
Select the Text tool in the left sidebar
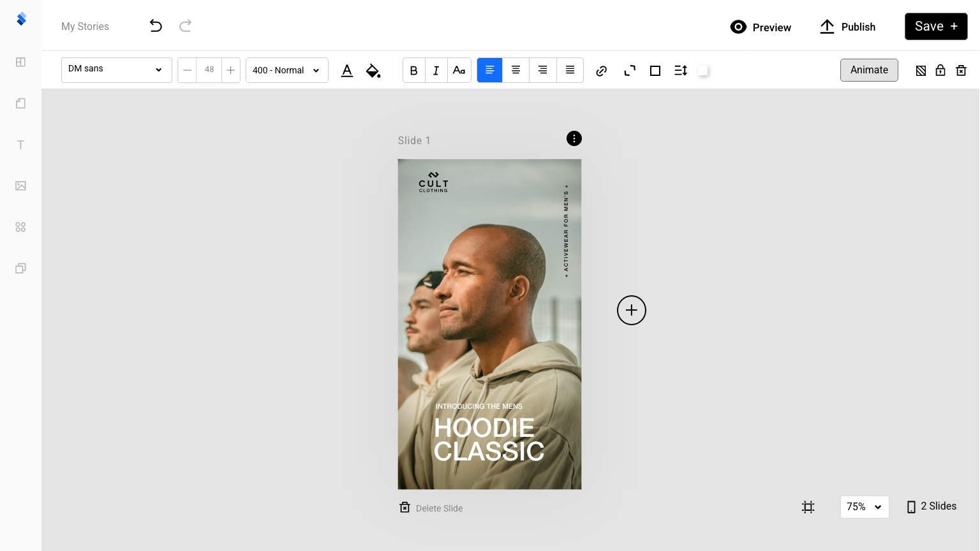[20, 145]
